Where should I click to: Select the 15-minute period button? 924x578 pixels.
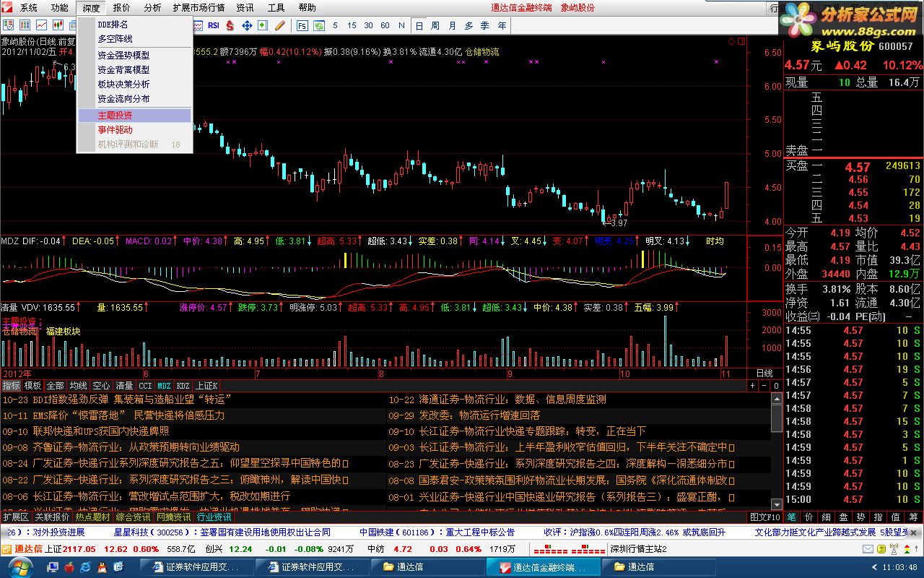pos(352,25)
